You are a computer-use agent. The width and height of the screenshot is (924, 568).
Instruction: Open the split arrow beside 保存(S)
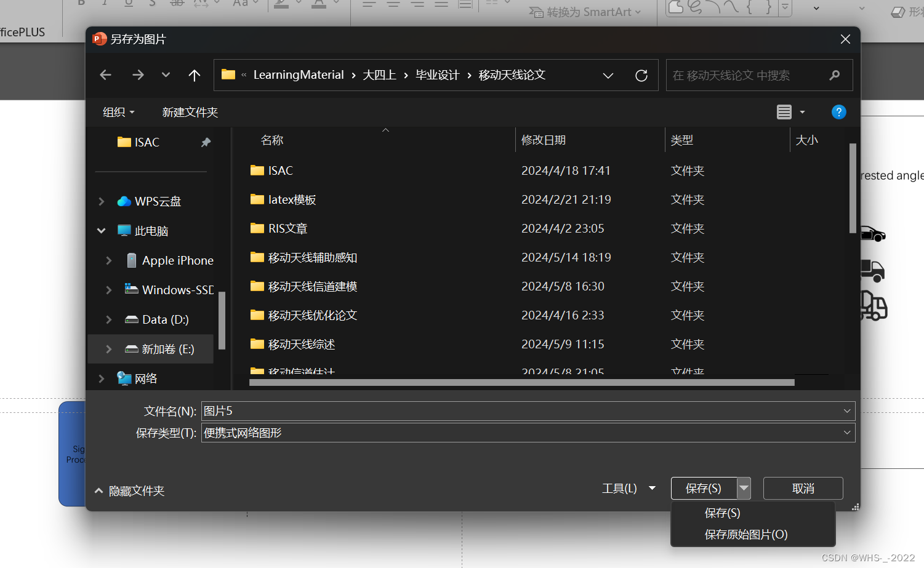click(744, 488)
